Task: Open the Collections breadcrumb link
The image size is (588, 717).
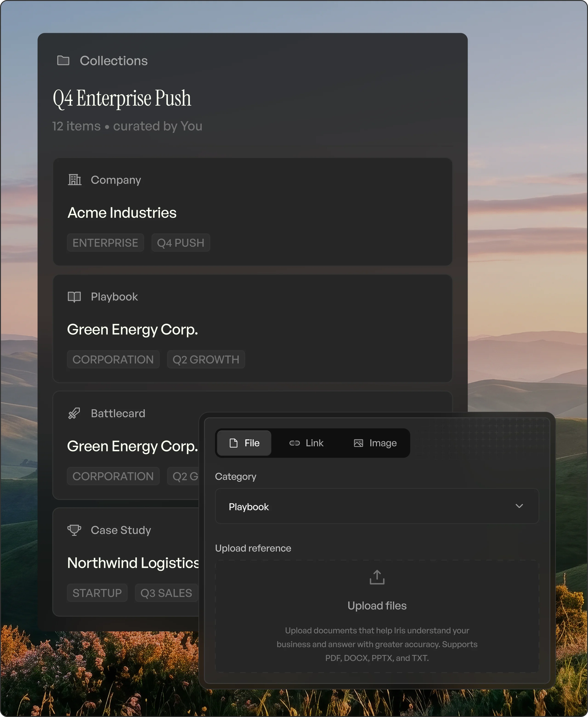Action: pos(113,61)
